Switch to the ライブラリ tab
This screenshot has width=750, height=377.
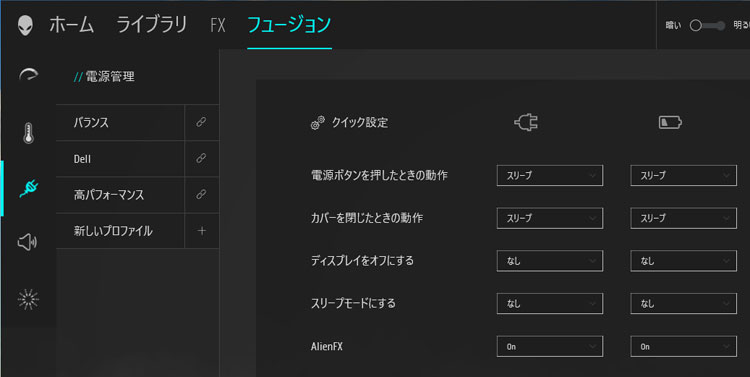152,24
